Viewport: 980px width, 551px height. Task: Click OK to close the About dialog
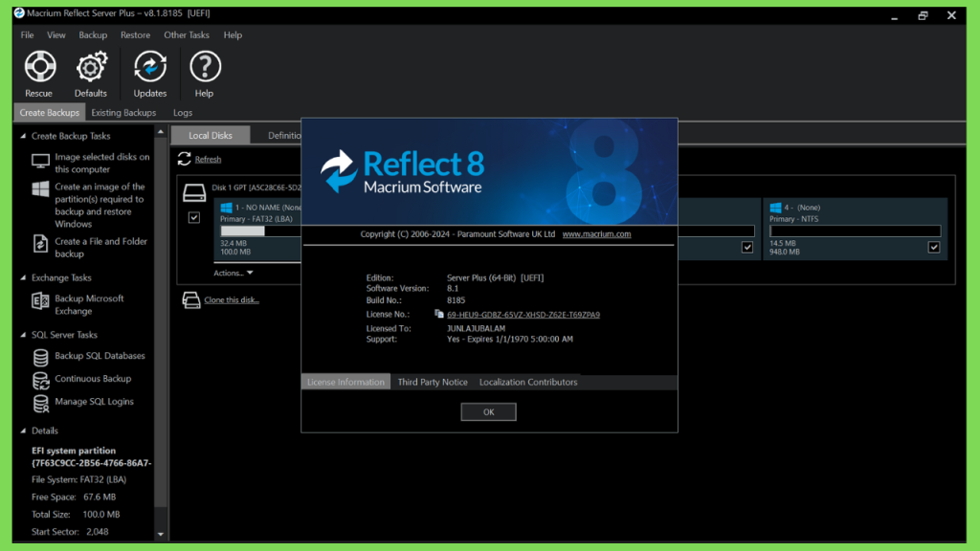[489, 411]
